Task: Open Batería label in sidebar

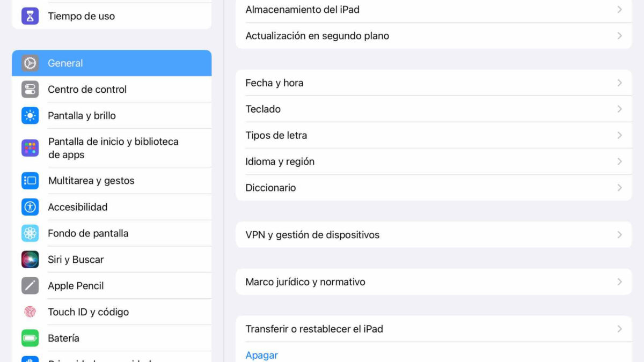Action: point(63,338)
